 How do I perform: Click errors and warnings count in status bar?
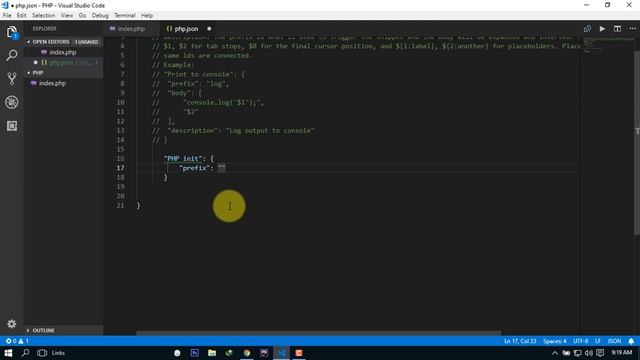(17, 341)
